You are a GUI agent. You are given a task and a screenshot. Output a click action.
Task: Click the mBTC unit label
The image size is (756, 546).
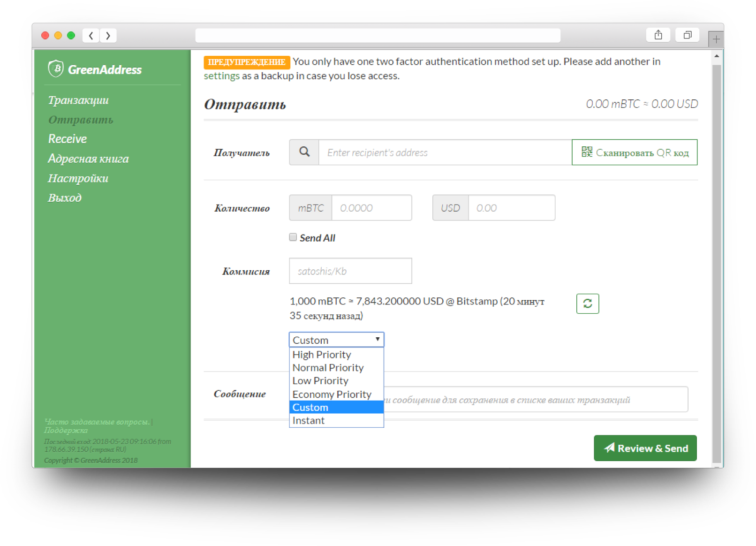310,208
